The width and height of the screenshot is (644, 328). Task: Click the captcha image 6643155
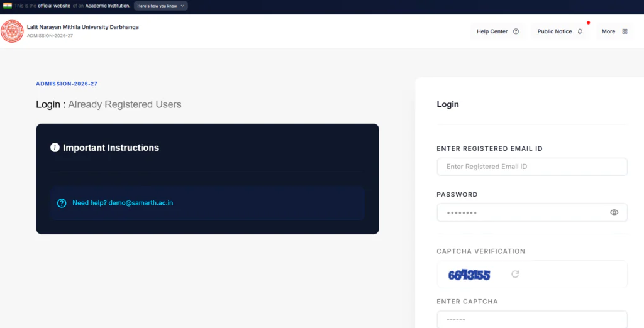point(469,275)
